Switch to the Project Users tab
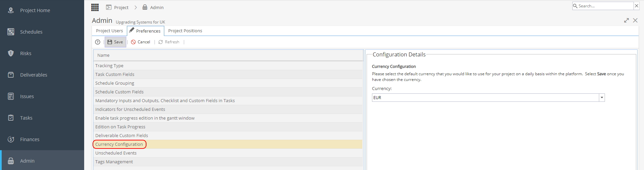This screenshot has width=644, height=170. 109,31
